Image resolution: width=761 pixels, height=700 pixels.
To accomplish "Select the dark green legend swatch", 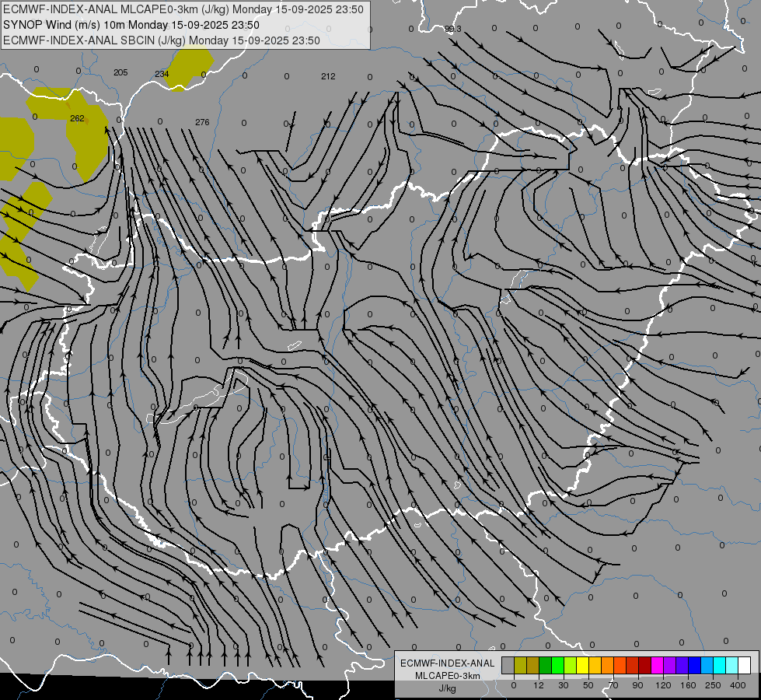I will point(546,665).
